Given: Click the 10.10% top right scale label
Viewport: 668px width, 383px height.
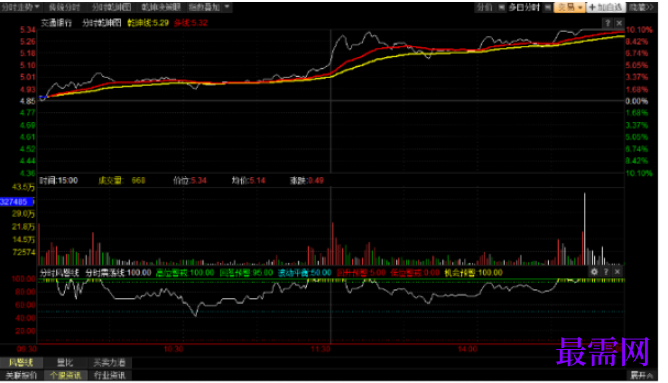Looking at the screenshot, I should point(639,30).
